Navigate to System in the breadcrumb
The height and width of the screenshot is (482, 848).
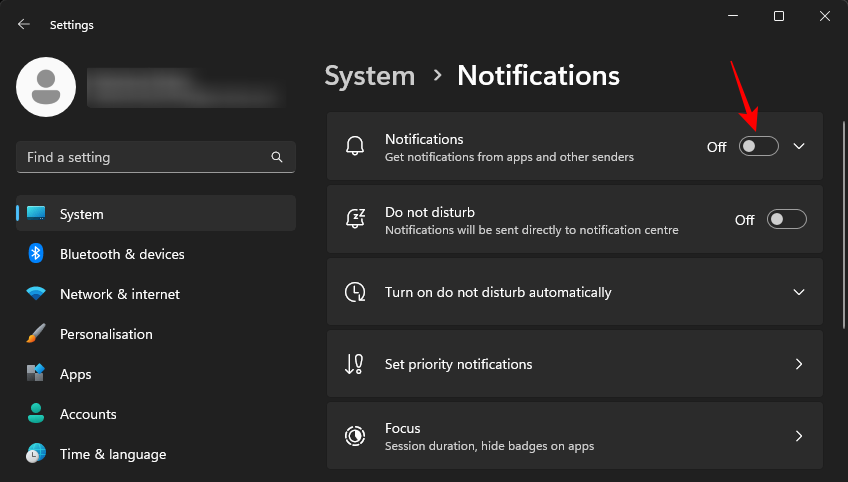[370, 76]
